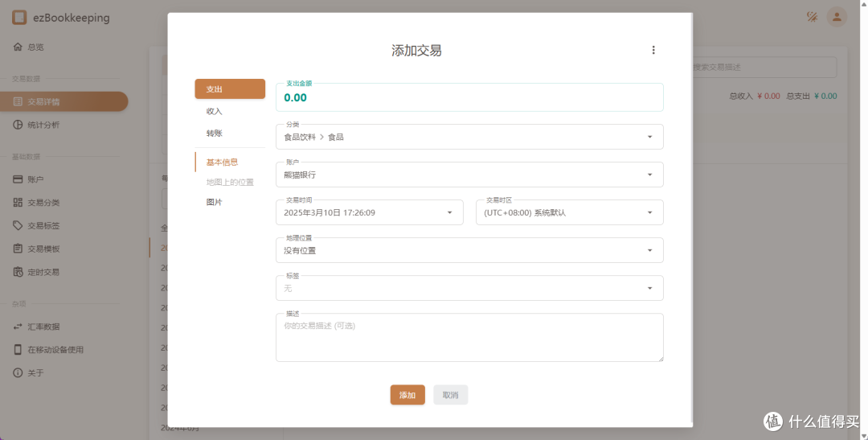Click the 交易标签 tag icon

[18, 225]
